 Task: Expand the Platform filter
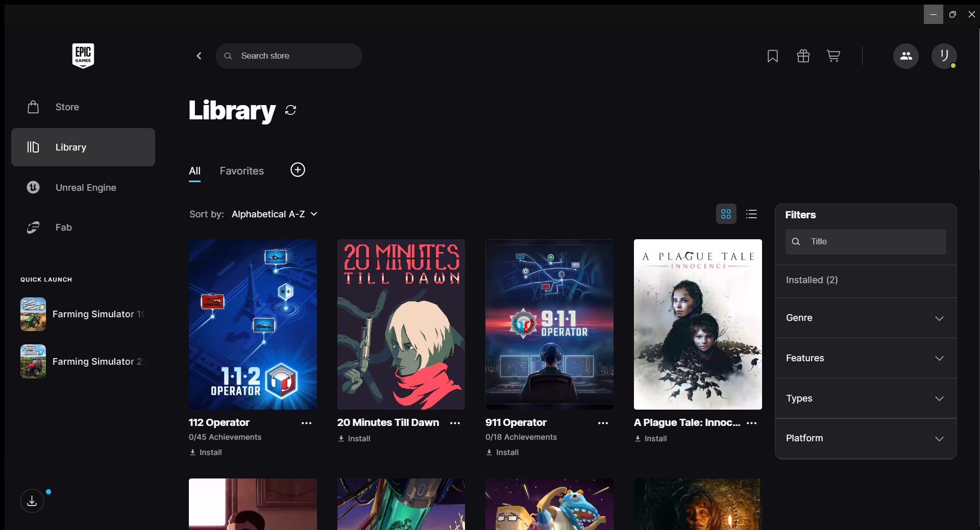866,438
